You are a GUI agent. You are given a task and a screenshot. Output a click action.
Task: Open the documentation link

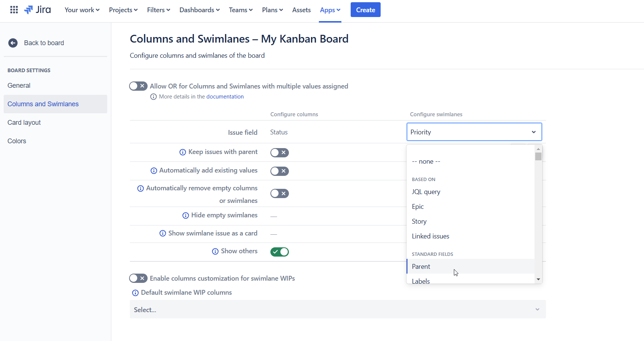(x=225, y=96)
